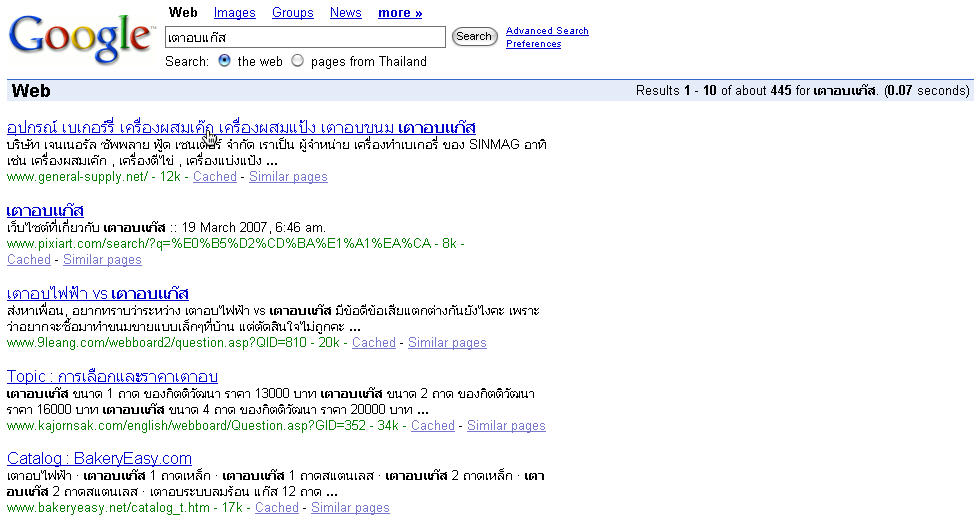The image size is (979, 526).
Task: Open first result mentioning SINMAG bakery equipment
Action: click(241, 127)
